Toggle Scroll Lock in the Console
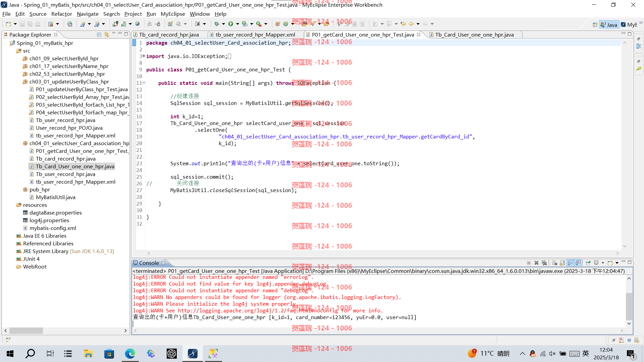This screenshot has width=644, height=362. click(x=562, y=263)
